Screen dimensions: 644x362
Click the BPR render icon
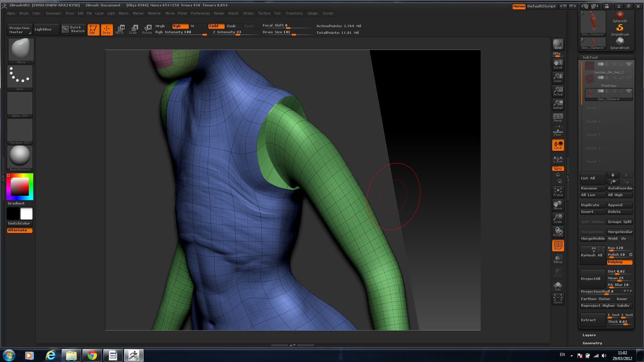coord(558,44)
